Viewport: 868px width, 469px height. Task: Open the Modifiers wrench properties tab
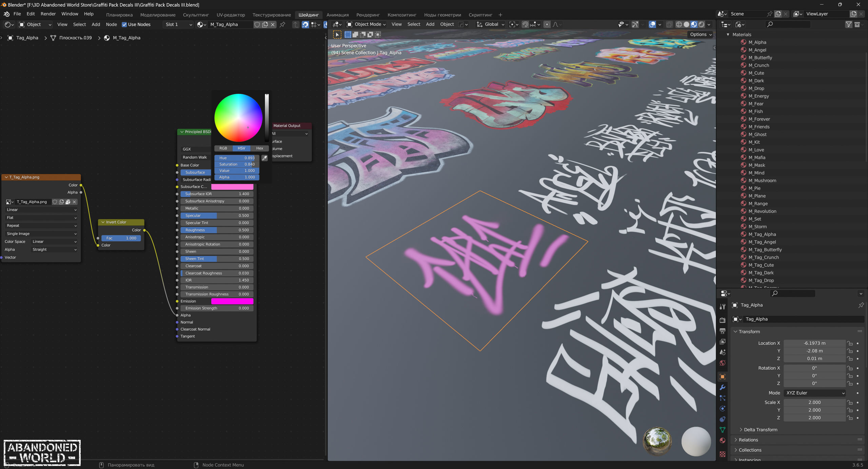(x=723, y=387)
